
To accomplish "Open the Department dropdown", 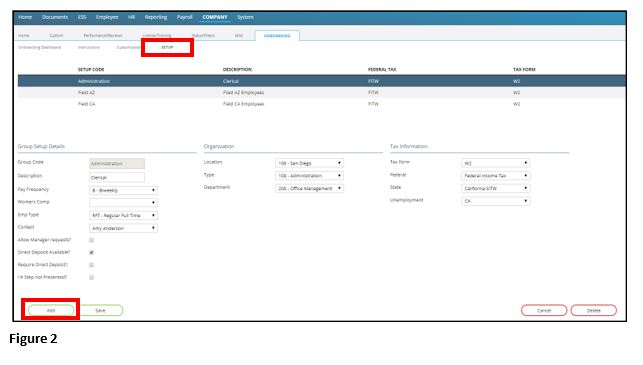I will tap(309, 188).
